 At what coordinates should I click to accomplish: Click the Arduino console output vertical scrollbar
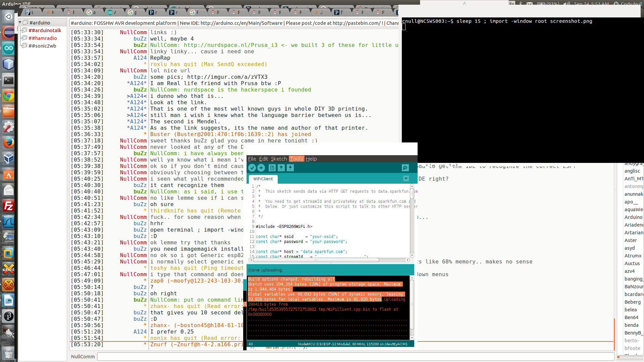click(x=412, y=307)
